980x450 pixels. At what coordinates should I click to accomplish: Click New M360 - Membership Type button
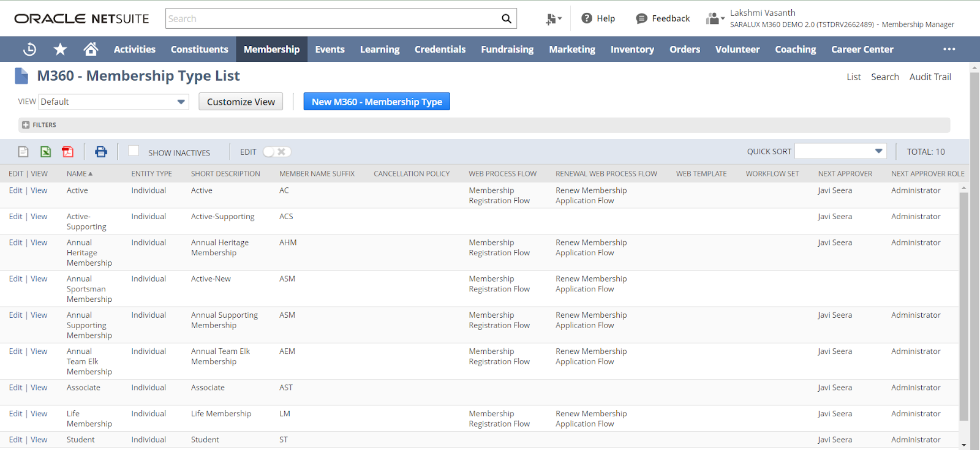point(377,102)
